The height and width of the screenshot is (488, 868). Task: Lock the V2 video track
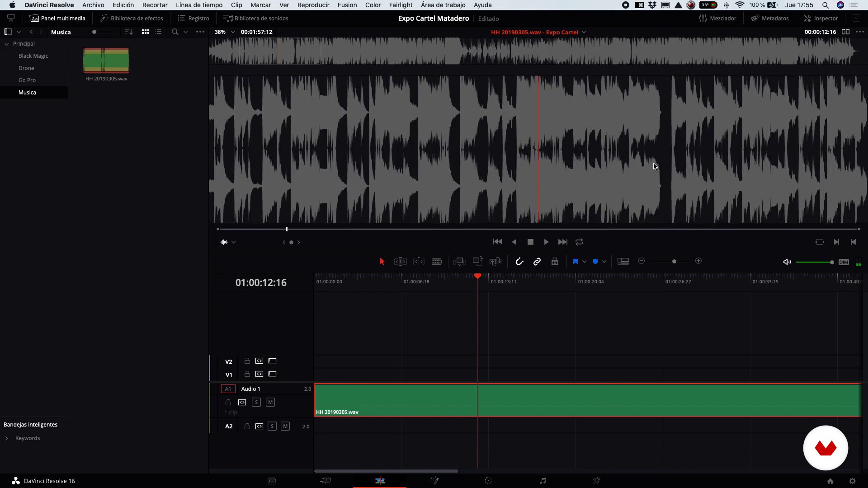247,361
